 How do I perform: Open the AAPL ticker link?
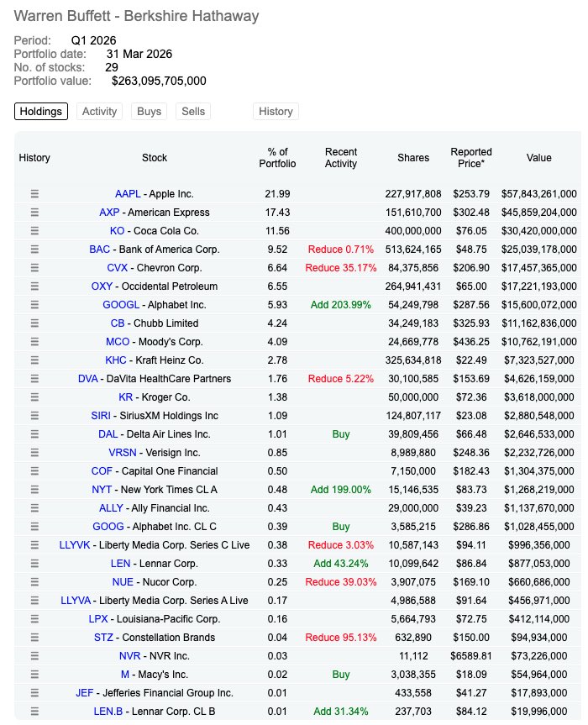point(128,194)
